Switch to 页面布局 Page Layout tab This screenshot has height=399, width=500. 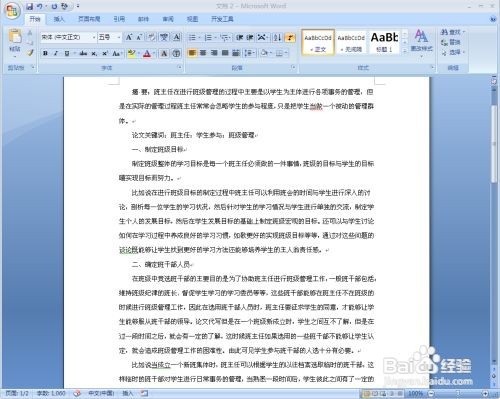pyautogui.click(x=89, y=19)
